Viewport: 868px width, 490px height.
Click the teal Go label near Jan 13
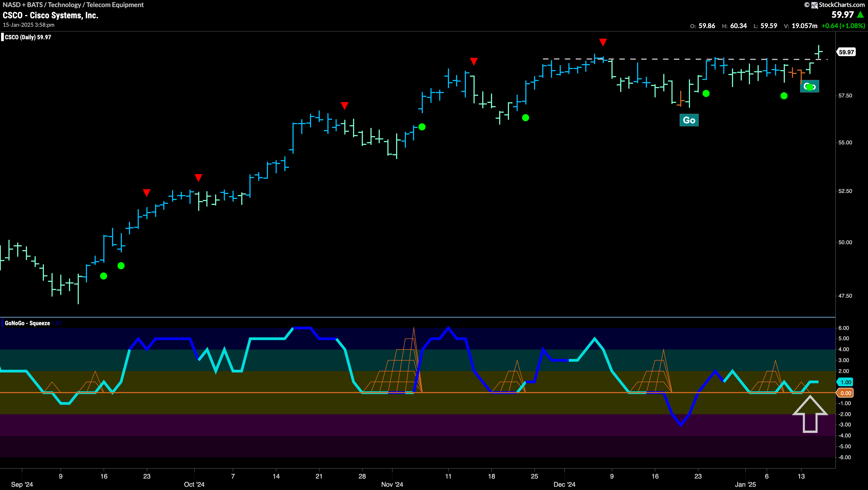809,86
